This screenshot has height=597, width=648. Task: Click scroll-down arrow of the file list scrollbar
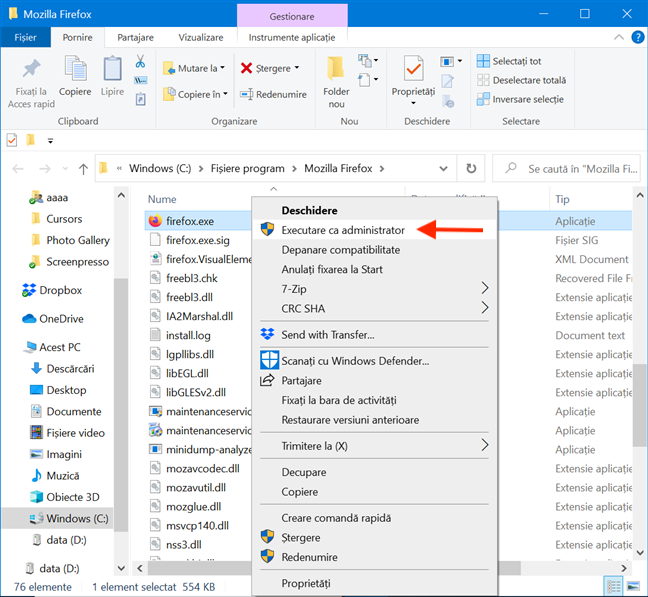(x=640, y=552)
